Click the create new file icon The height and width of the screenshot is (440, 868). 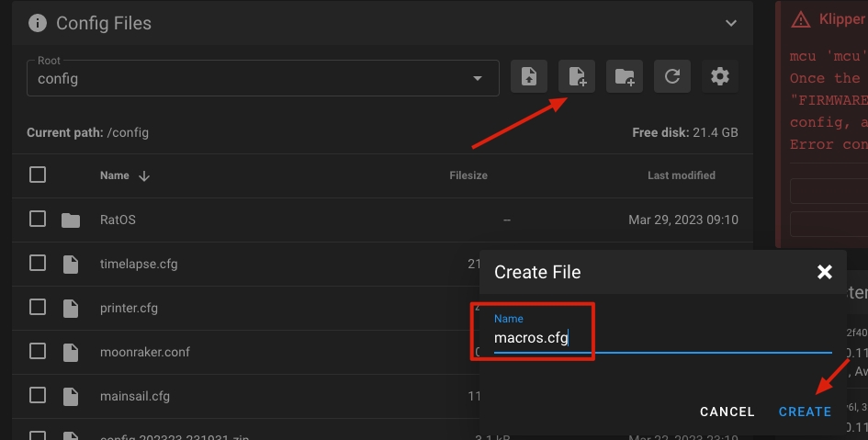pos(577,76)
